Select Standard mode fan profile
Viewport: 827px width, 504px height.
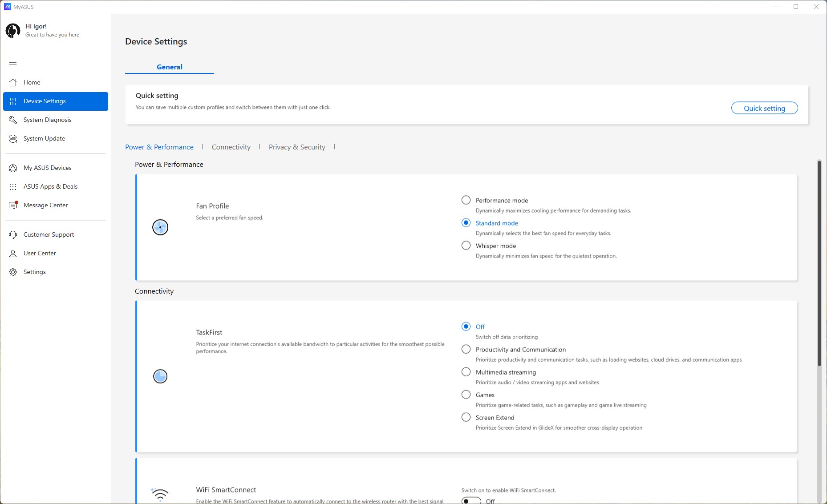(x=466, y=223)
